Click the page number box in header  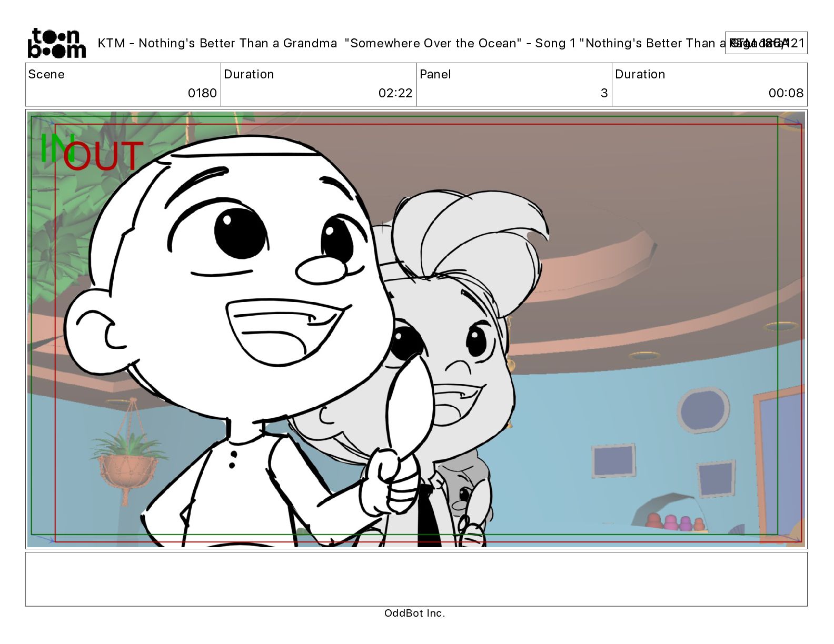tap(766, 43)
